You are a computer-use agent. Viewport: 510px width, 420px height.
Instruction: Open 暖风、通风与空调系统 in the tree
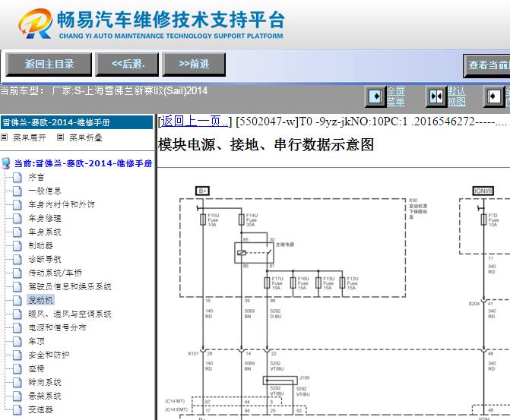click(70, 314)
